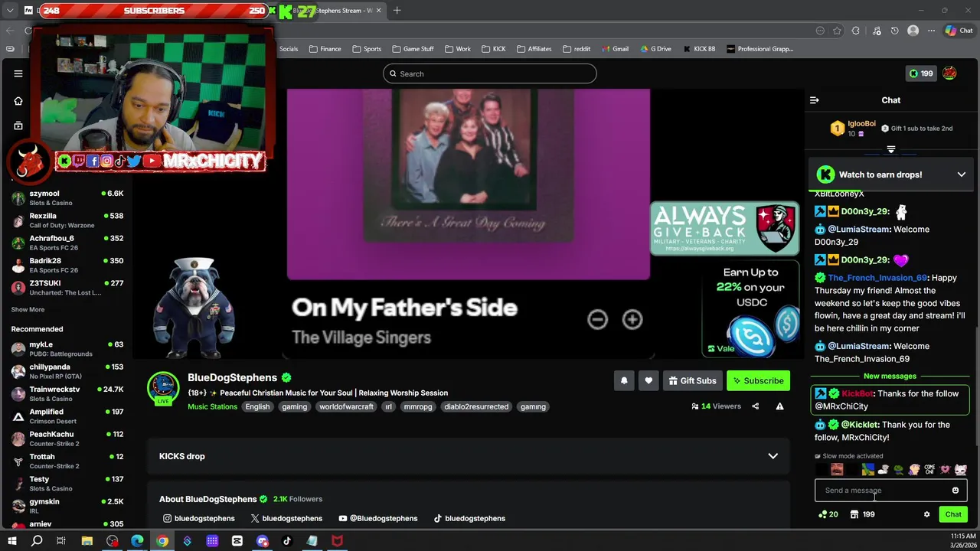980x551 pixels.
Task: Open browser history clock icon
Action: (x=894, y=31)
